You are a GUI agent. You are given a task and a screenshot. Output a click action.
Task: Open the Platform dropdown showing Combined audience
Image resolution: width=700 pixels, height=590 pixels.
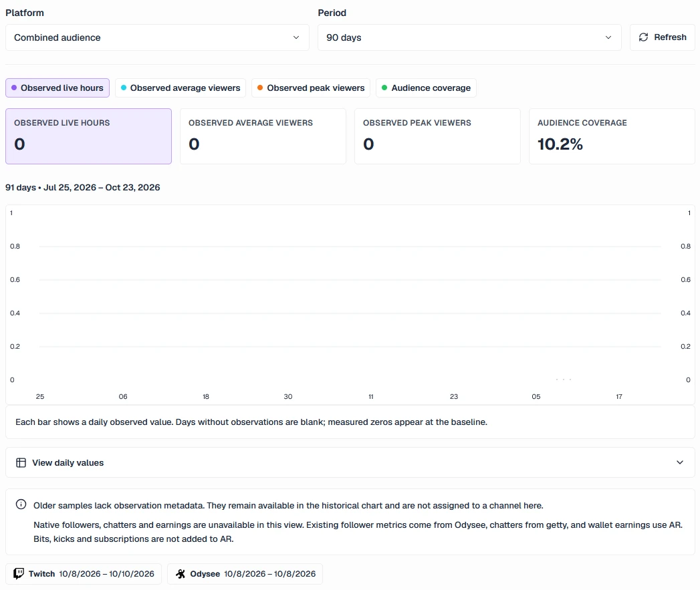coord(157,37)
